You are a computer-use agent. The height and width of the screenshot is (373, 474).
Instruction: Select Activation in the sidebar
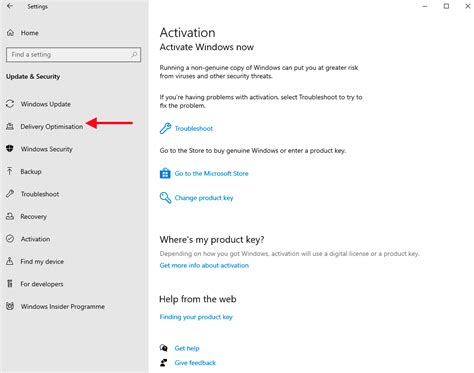click(35, 239)
